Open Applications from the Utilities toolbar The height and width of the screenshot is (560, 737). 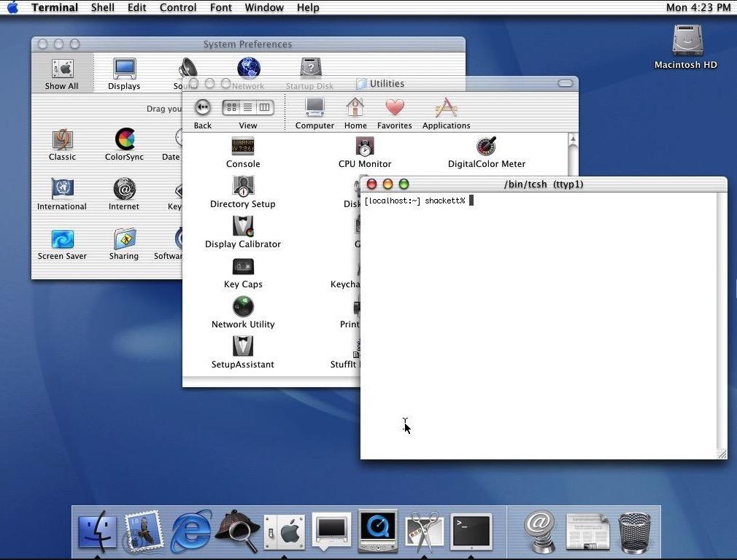[446, 114]
